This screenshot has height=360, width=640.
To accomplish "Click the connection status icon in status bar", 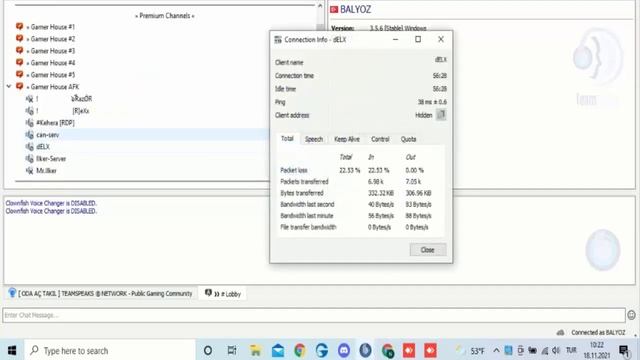I will tap(560, 333).
